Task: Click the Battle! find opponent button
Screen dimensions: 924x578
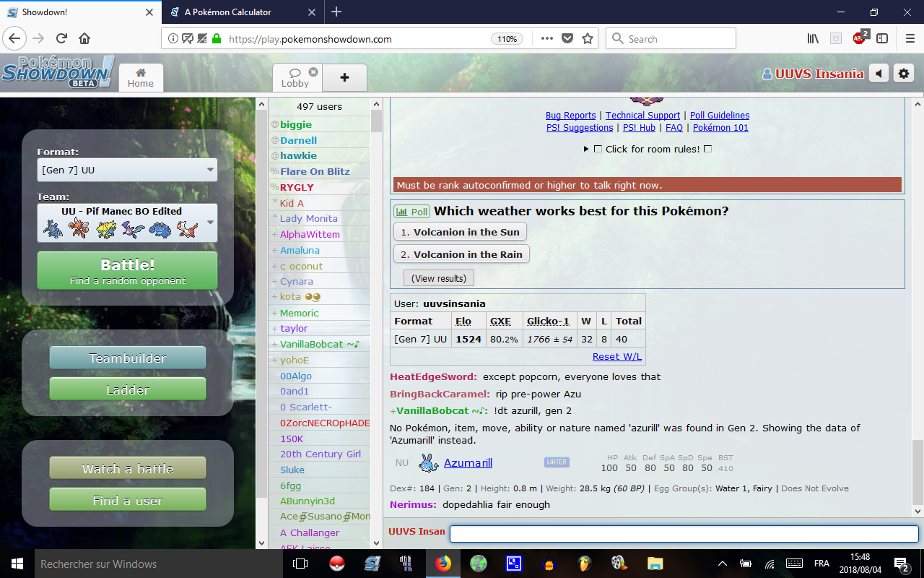Action: [127, 271]
